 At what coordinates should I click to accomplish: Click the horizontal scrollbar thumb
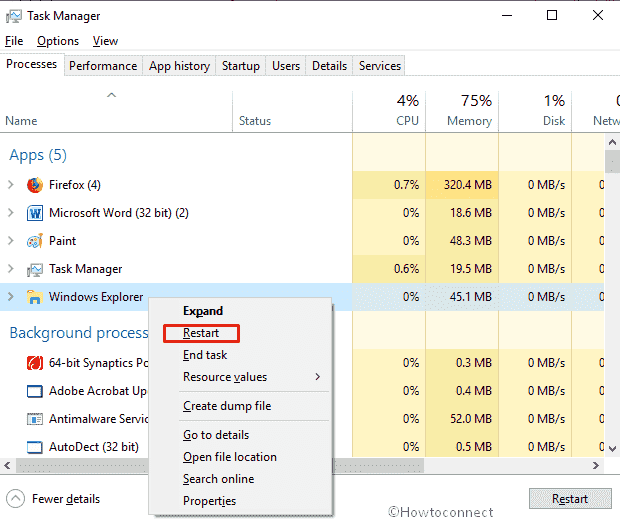(220, 465)
